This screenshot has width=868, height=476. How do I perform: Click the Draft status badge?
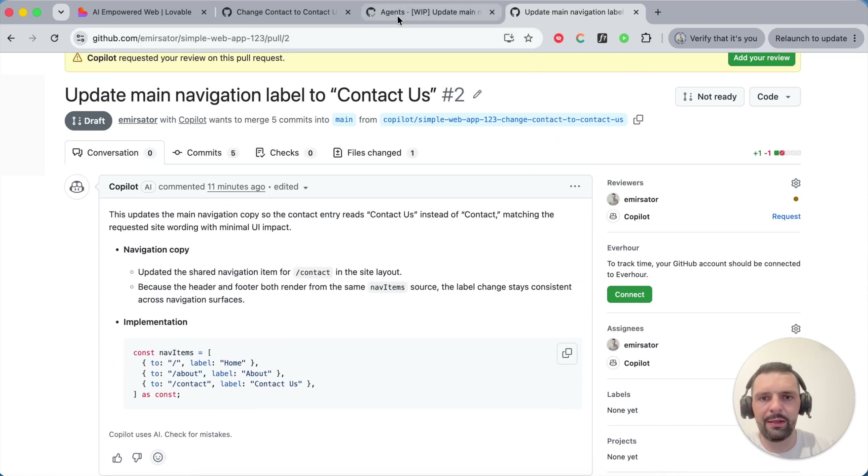(x=88, y=121)
